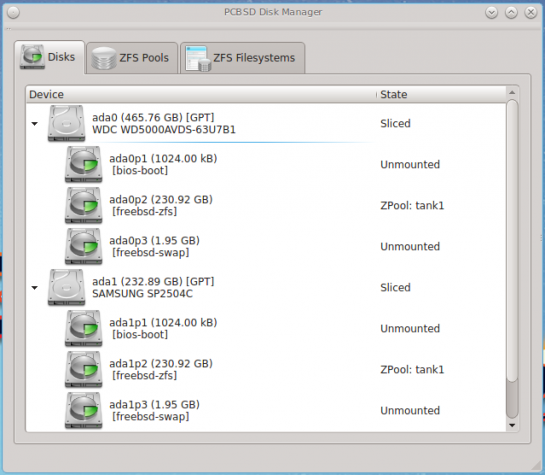Close the PCBSD Disk Manager window

531,13
